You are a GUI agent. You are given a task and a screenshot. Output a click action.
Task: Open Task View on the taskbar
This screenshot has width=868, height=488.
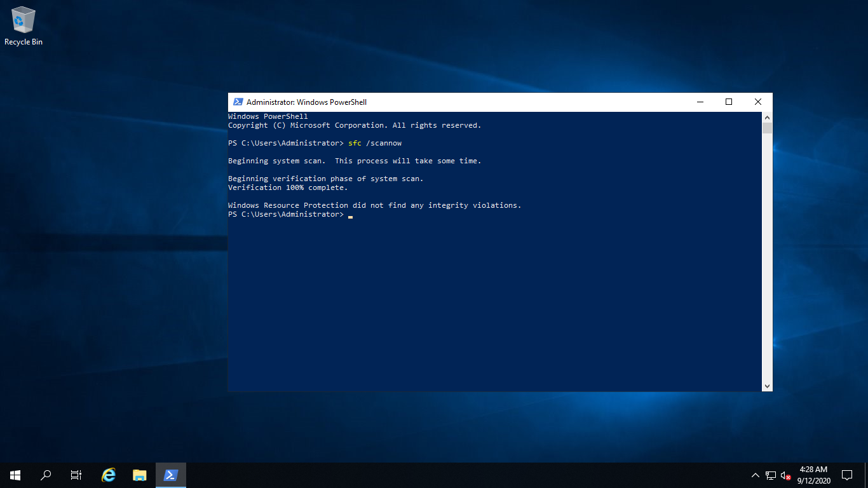click(x=76, y=475)
